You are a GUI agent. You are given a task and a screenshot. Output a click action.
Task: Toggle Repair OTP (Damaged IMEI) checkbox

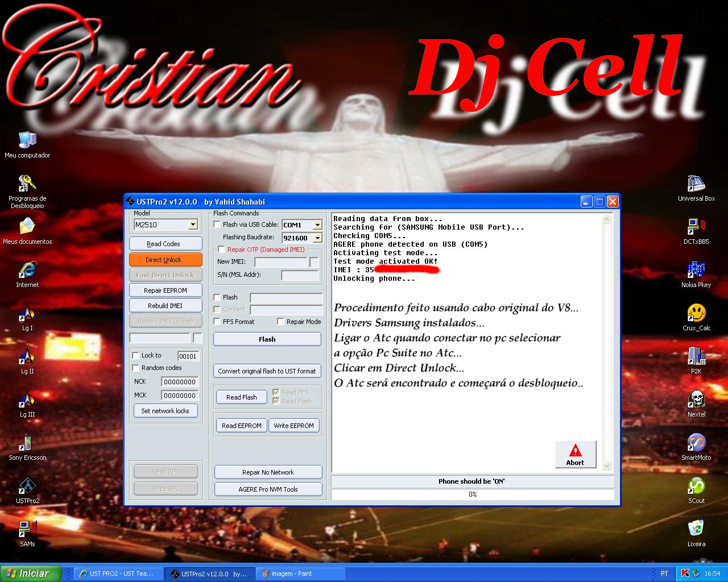tap(222, 250)
